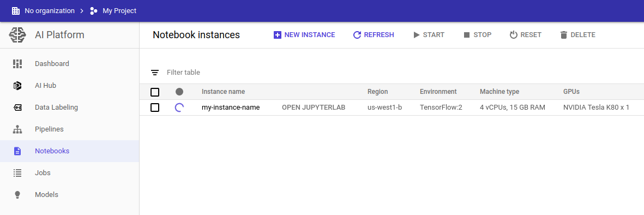Image resolution: width=644 pixels, height=215 pixels.
Task: Click DELETE button label
Action: tap(583, 35)
